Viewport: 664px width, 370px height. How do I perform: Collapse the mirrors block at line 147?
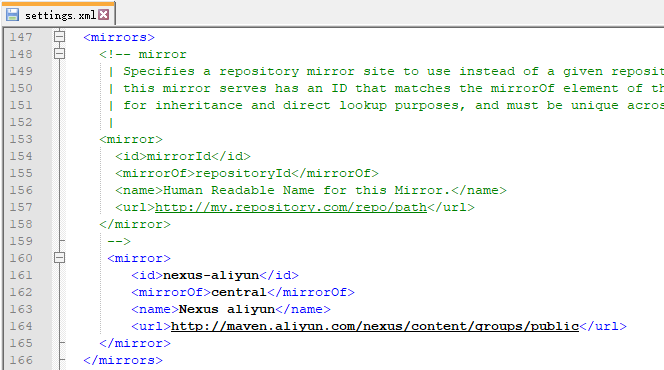[x=59, y=37]
